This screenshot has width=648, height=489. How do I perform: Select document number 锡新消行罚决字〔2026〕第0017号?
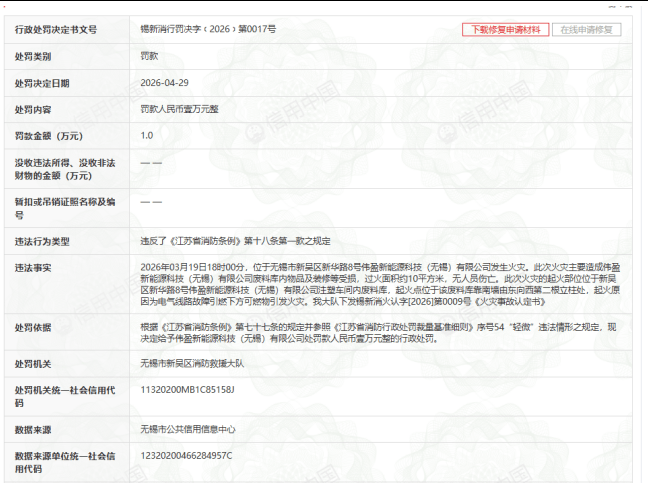[208, 29]
